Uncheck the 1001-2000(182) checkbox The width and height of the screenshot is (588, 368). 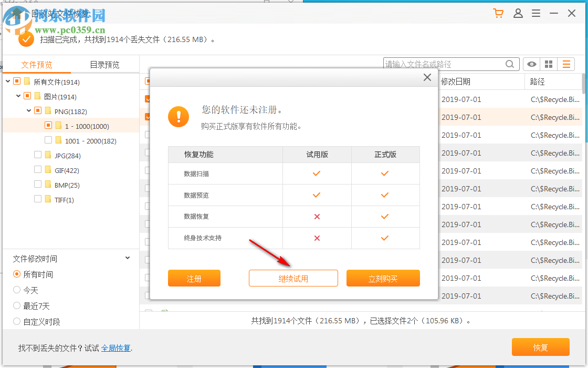point(48,140)
